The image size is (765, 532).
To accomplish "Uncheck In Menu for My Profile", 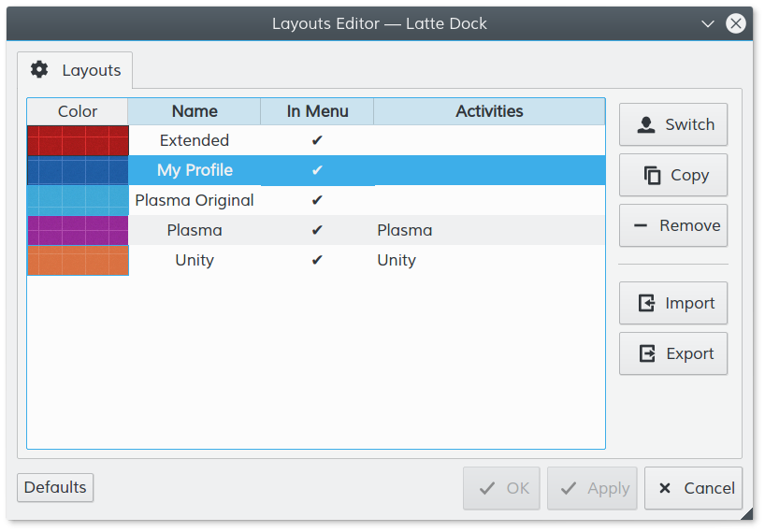I will 317,170.
